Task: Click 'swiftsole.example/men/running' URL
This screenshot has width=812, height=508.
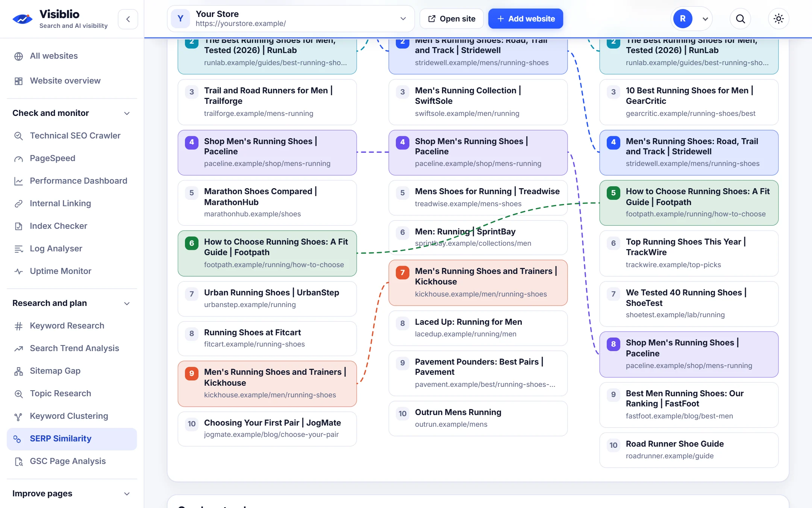Action: click(467, 113)
